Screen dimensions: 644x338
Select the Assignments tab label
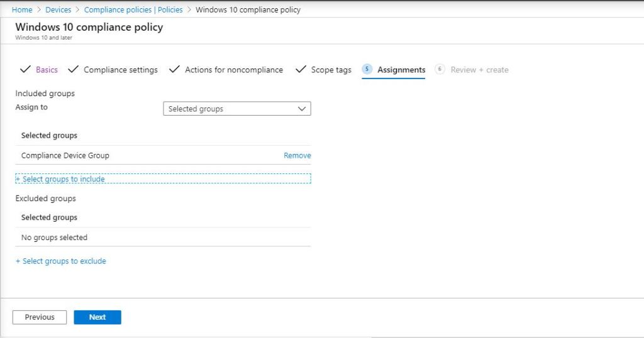click(401, 70)
